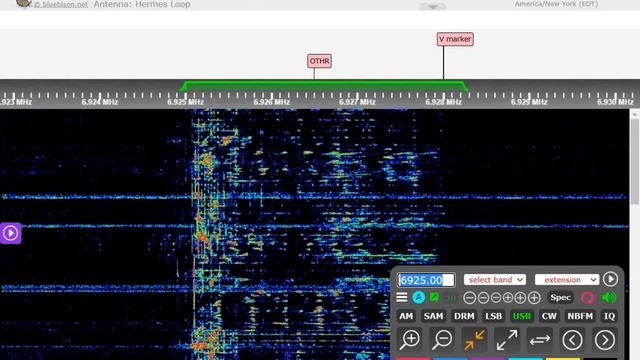Switch to DRM mode
Screen dimensions: 640x360
pyautogui.click(x=464, y=316)
